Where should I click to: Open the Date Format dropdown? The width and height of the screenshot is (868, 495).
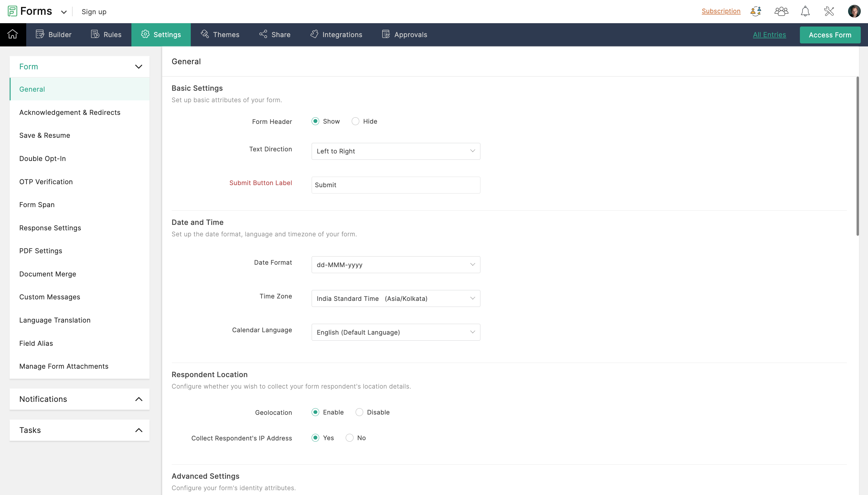[396, 264]
